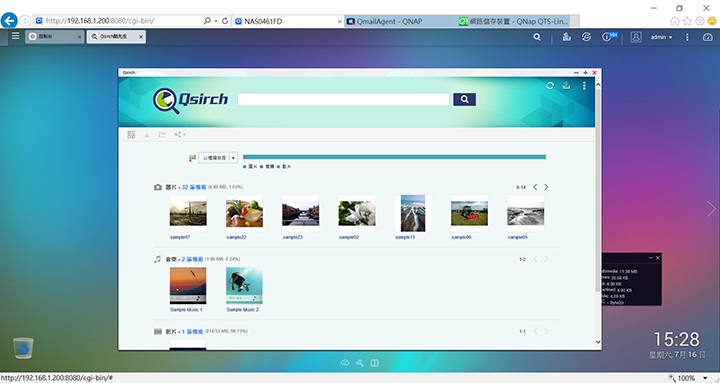This screenshot has height=383, width=720.
Task: Go to next page of photo results
Action: pyautogui.click(x=546, y=187)
